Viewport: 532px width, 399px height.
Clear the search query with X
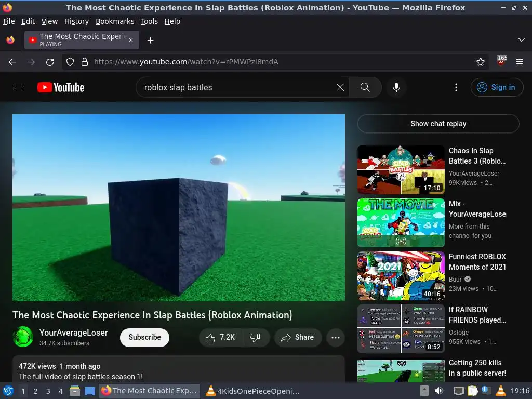click(340, 87)
